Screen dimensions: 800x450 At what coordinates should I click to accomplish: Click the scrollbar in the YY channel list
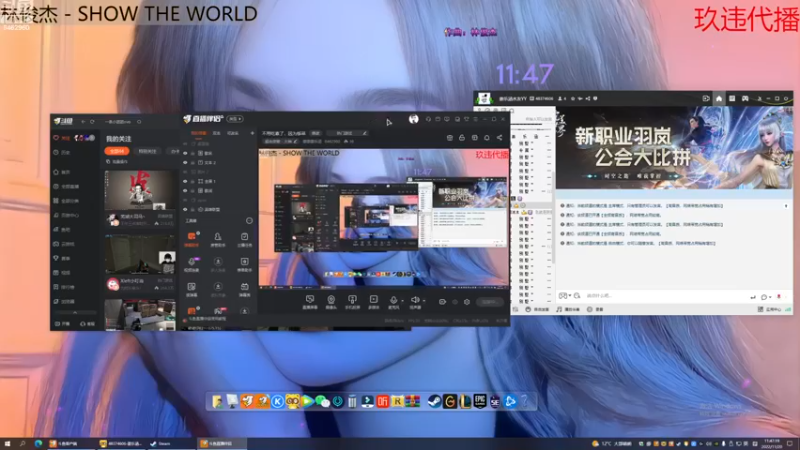553,216
